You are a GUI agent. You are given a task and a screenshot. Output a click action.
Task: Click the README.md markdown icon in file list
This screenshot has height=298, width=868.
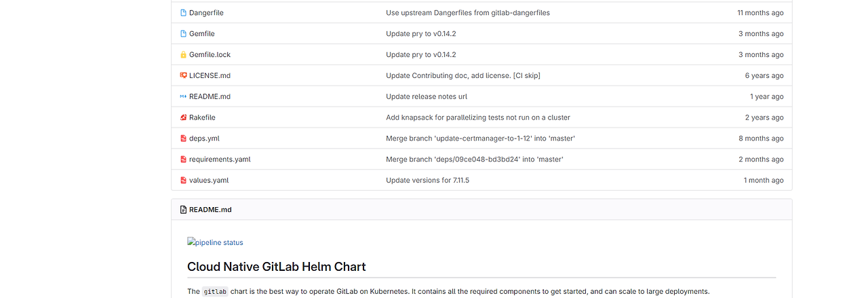tap(183, 96)
